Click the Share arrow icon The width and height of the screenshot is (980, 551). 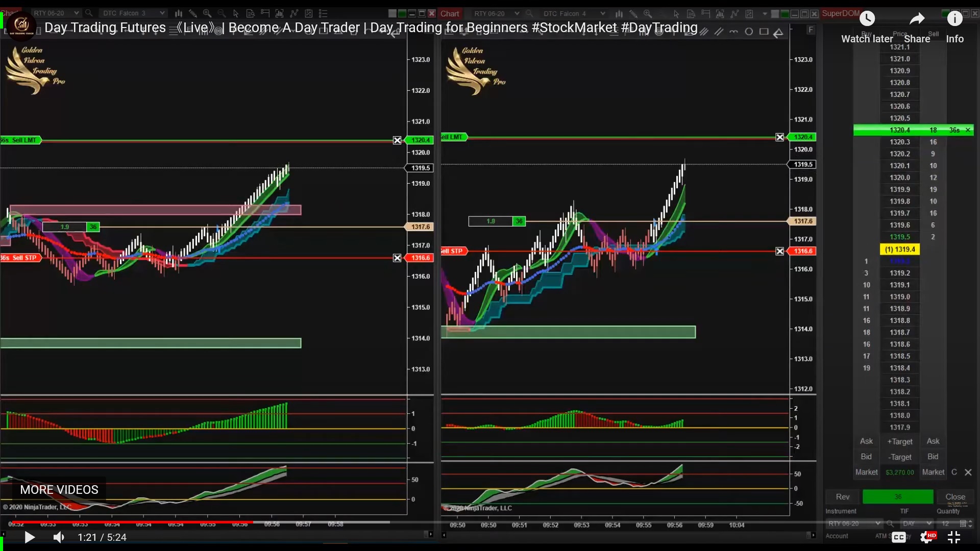(x=917, y=19)
